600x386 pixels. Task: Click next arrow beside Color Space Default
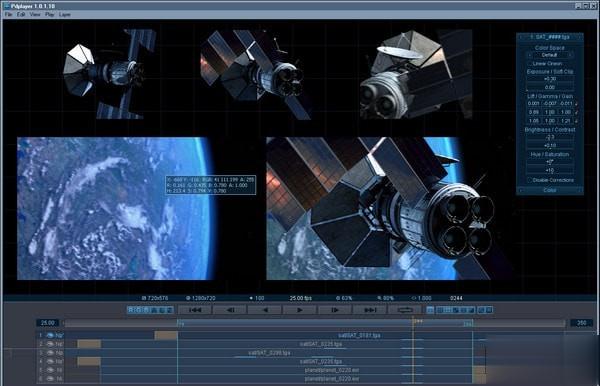tap(571, 55)
